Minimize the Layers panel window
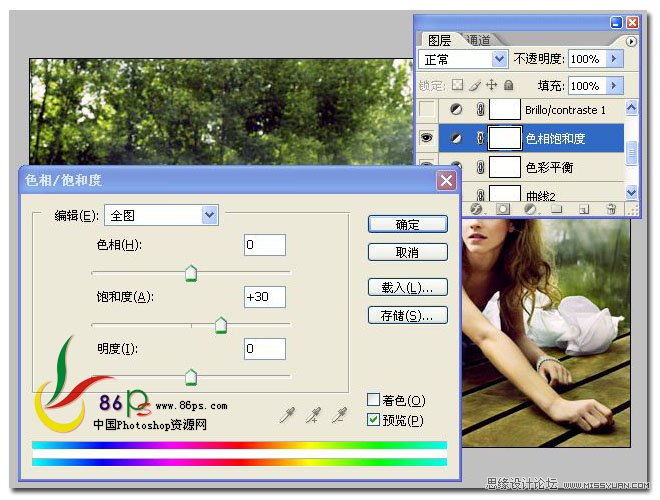Image resolution: width=660 pixels, height=500 pixels. coord(616,22)
